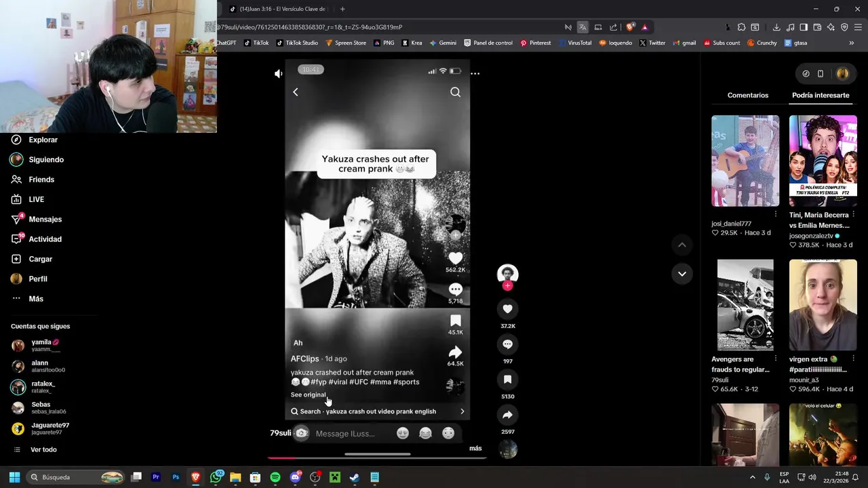868x488 pixels.
Task: Save the video using the 5130 bookmark icon
Action: pyautogui.click(x=507, y=380)
